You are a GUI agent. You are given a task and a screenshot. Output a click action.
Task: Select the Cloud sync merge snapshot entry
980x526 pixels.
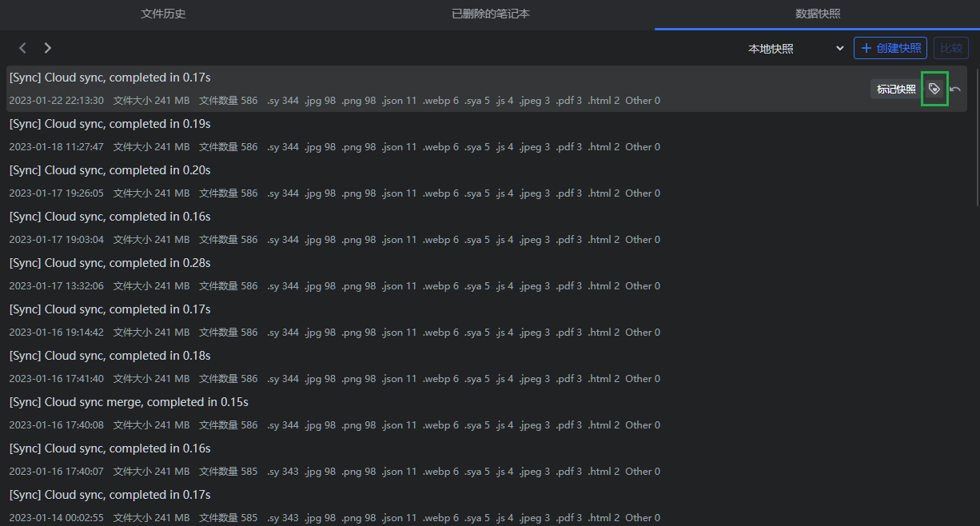(x=486, y=413)
